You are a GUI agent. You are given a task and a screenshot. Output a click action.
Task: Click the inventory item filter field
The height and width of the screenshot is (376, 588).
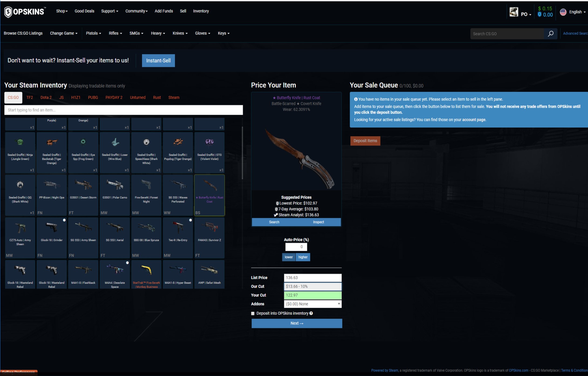click(x=124, y=110)
